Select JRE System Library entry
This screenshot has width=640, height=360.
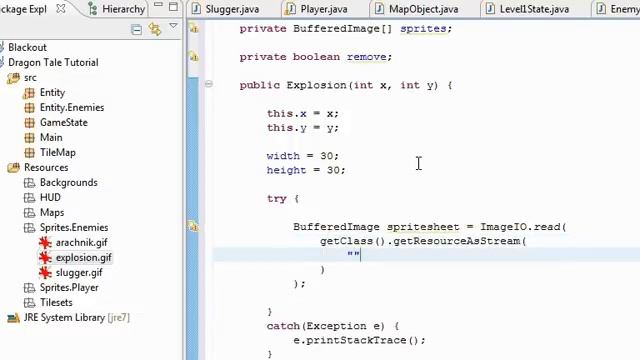tap(77, 318)
